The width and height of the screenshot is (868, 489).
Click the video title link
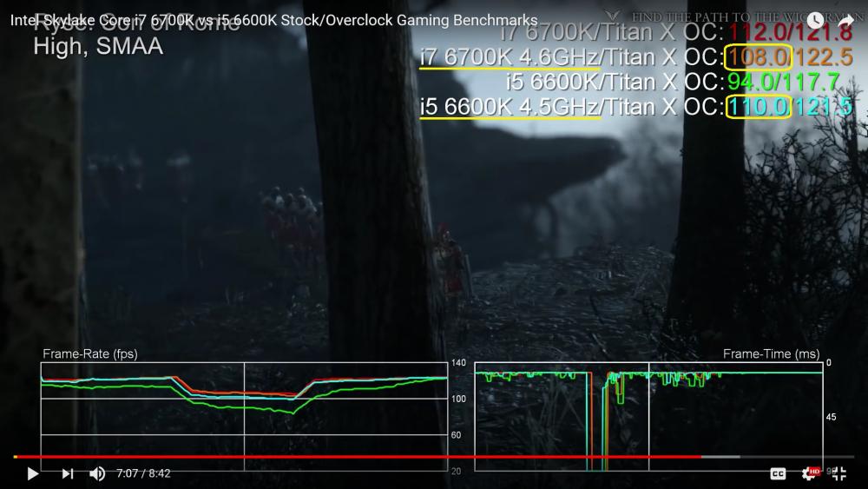(x=274, y=21)
